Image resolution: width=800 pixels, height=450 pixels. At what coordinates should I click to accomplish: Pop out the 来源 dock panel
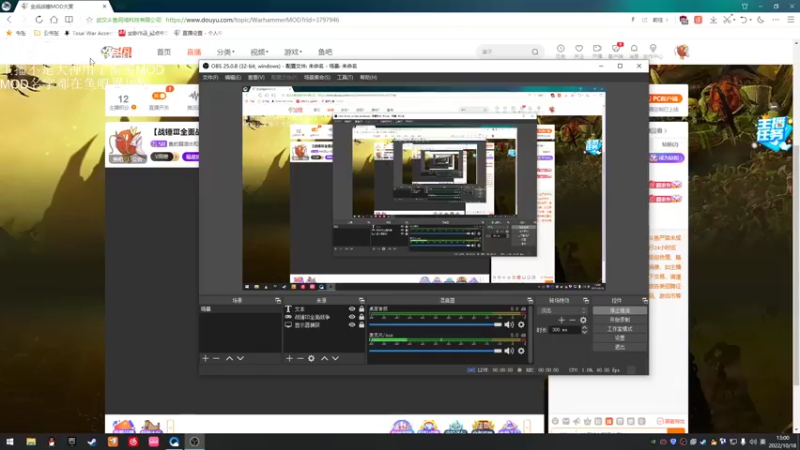[x=361, y=301]
